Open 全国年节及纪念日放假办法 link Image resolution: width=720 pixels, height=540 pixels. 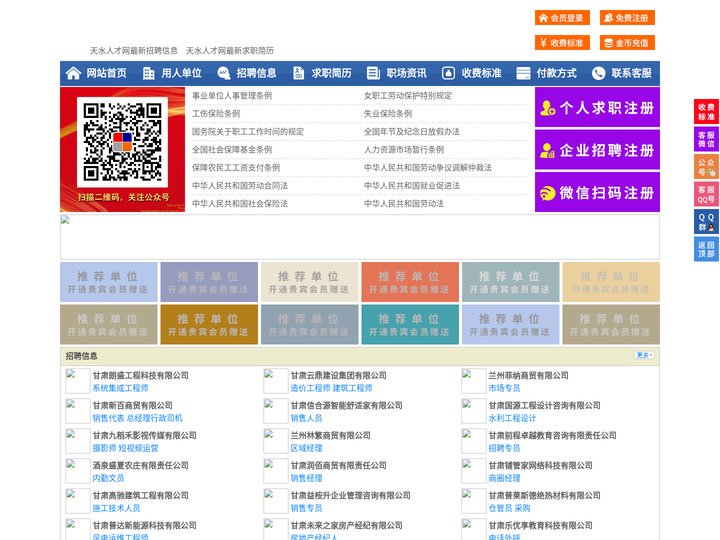(412, 131)
